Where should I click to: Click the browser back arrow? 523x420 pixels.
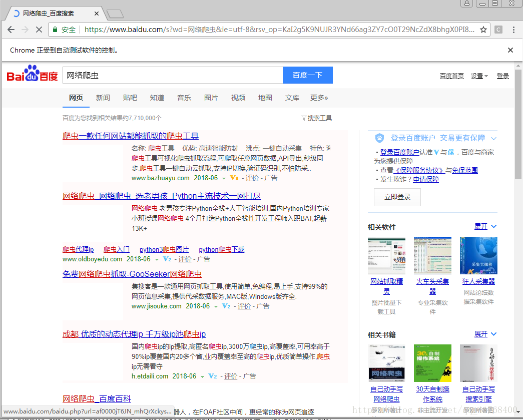[x=11, y=30]
